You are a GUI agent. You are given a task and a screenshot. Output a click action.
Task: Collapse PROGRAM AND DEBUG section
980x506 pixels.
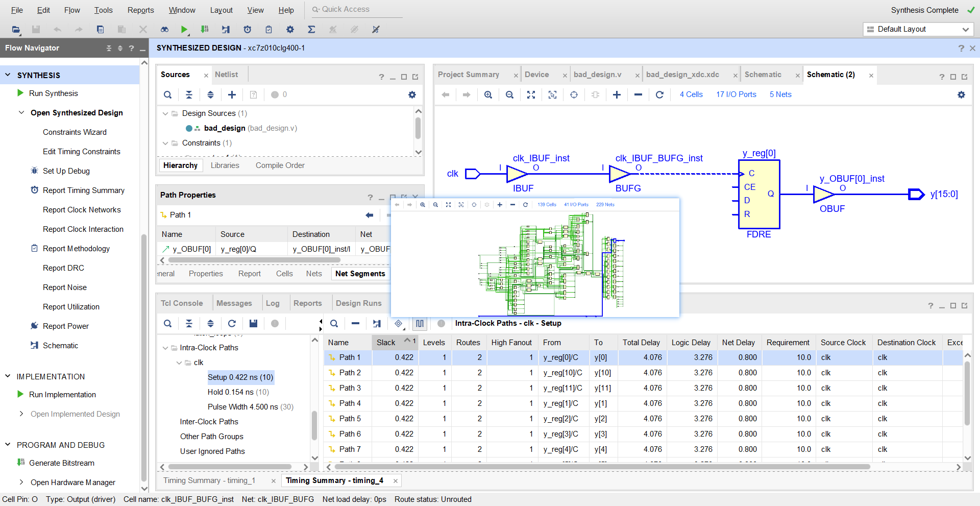(x=8, y=445)
